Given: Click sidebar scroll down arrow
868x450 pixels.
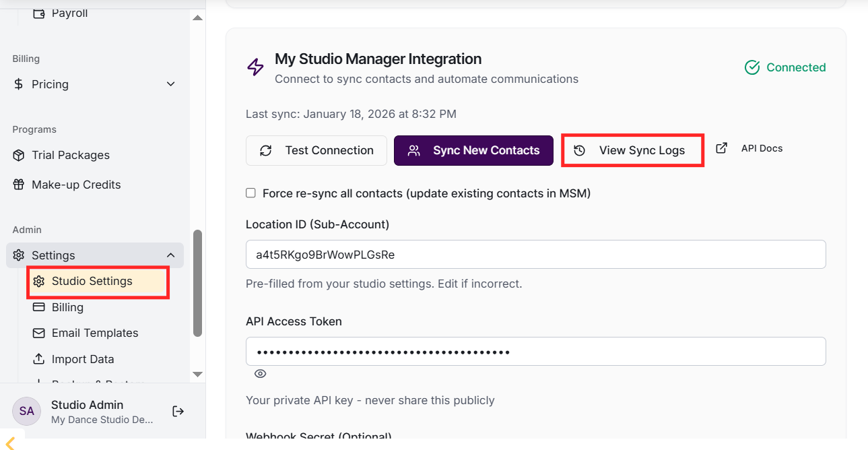Looking at the screenshot, I should (197, 374).
